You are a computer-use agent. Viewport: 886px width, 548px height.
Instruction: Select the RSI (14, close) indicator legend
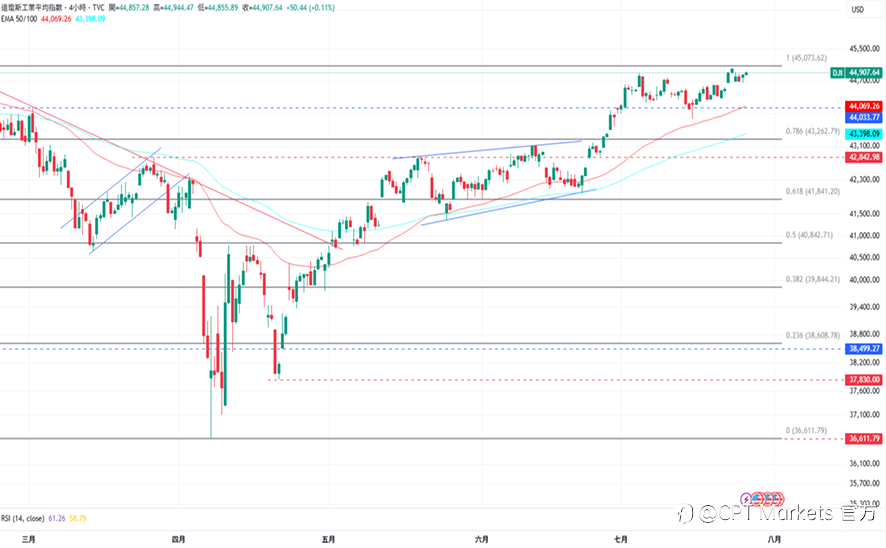click(x=23, y=518)
